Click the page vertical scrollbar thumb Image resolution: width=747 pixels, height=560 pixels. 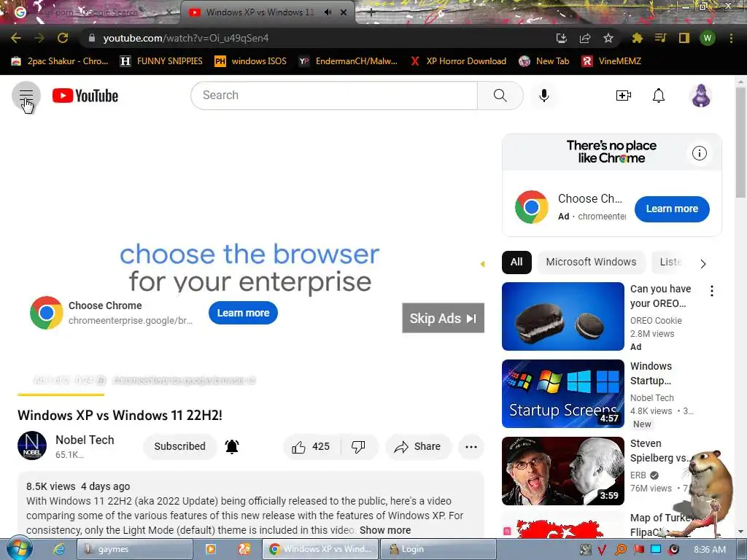pyautogui.click(x=740, y=142)
